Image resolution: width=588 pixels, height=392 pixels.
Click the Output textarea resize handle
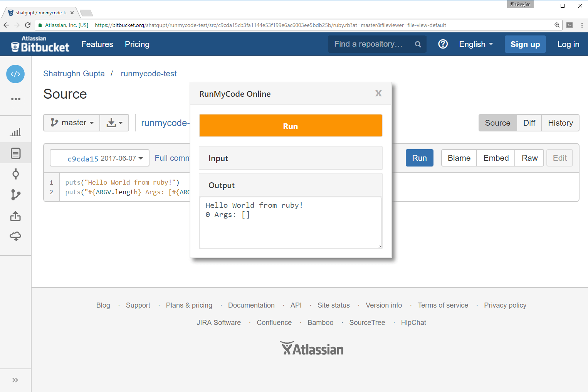379,246
